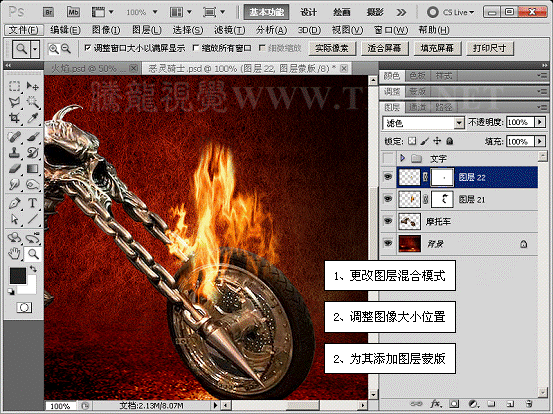Image resolution: width=553 pixels, height=414 pixels.
Task: Select the Type tool
Action: pyautogui.click(x=32, y=203)
